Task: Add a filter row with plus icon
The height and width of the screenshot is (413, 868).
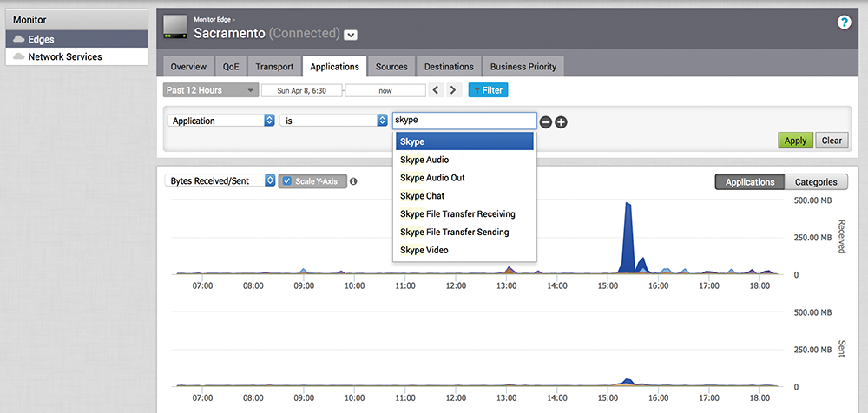Action: 561,123
